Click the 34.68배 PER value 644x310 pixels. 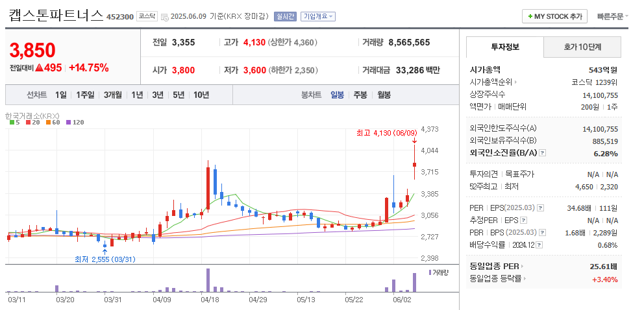579,208
